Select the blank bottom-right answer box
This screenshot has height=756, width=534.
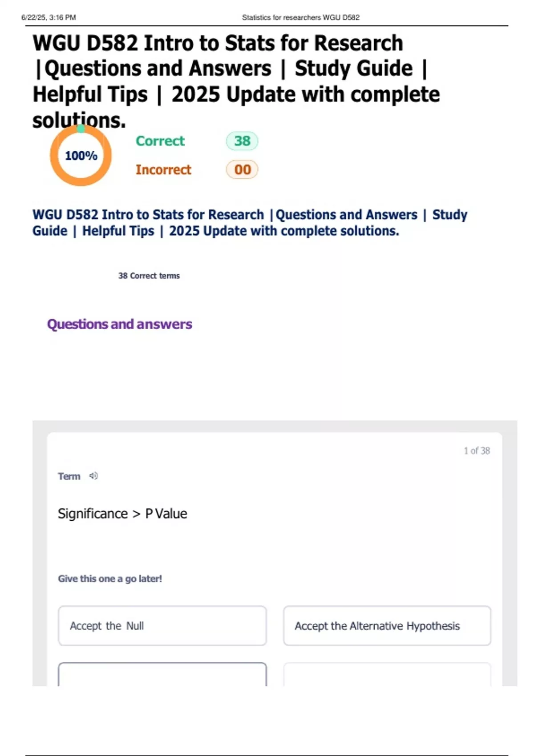387,675
